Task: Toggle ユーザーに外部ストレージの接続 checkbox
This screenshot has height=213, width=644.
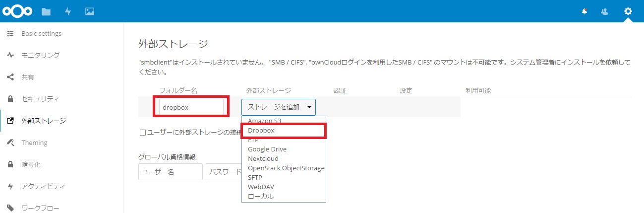Action: tap(143, 133)
